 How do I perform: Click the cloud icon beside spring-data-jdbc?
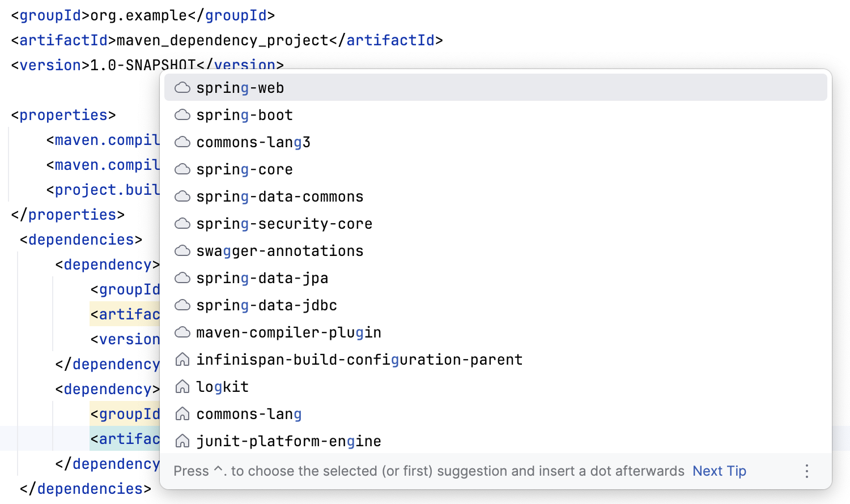click(182, 305)
